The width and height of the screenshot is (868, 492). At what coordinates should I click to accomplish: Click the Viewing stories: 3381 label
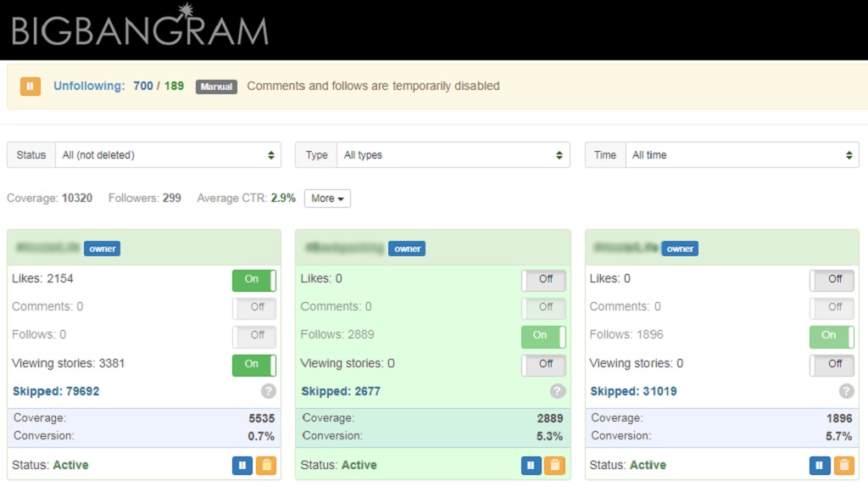click(x=68, y=363)
